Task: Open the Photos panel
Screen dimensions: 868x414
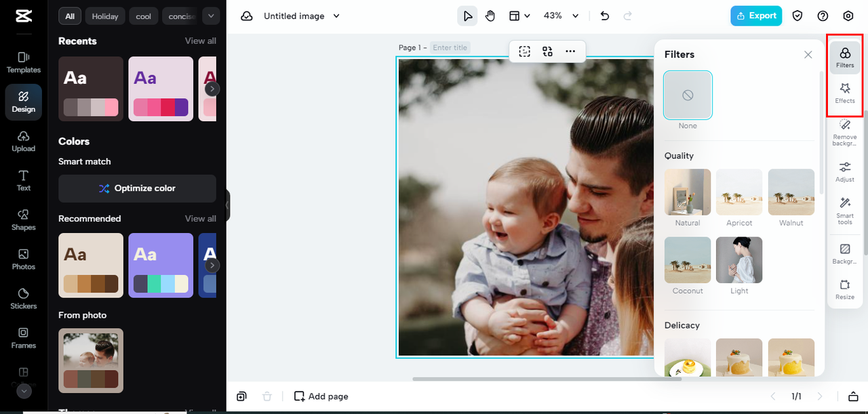Action: (24, 259)
